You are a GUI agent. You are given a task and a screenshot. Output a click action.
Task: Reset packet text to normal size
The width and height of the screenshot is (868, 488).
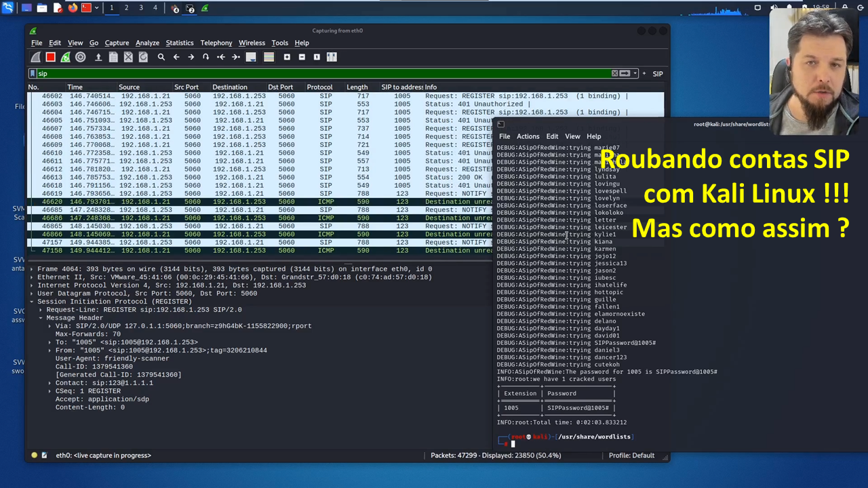[317, 57]
